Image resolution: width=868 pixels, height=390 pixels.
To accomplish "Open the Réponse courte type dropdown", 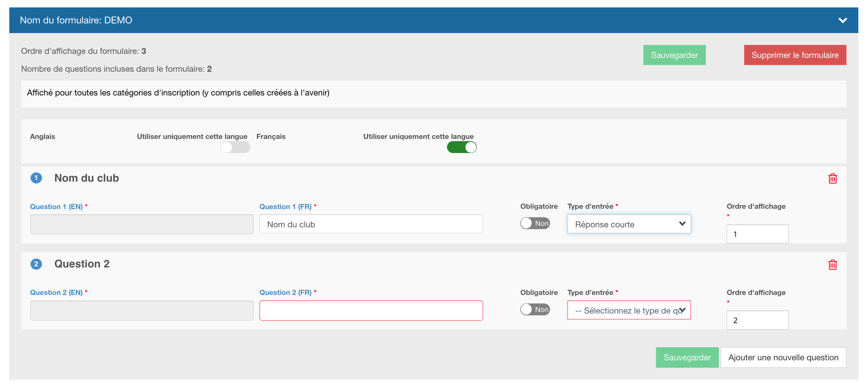I will pyautogui.click(x=629, y=224).
